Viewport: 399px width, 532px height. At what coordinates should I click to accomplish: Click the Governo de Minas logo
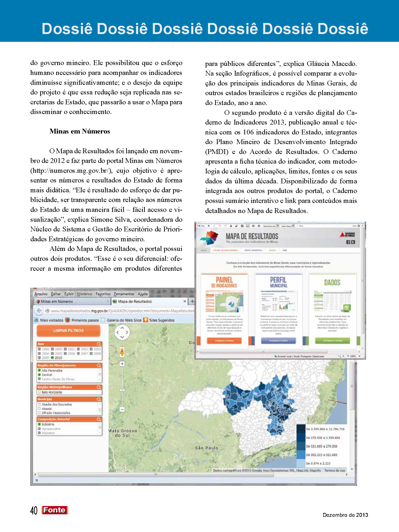pos(347,234)
